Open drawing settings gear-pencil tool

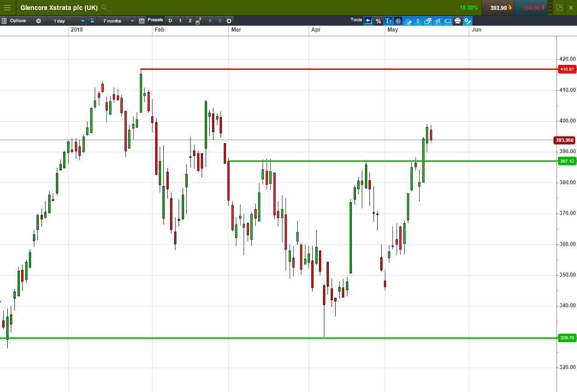click(467, 21)
